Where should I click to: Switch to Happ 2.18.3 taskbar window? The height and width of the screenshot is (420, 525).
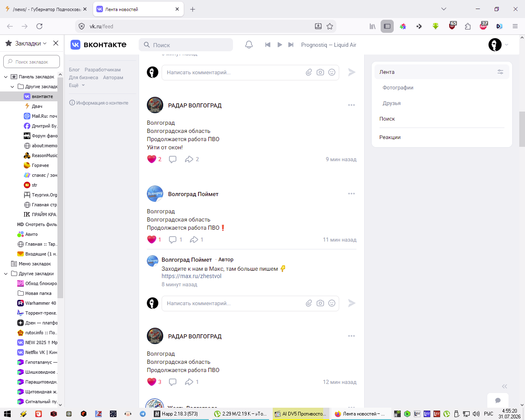click(180, 414)
